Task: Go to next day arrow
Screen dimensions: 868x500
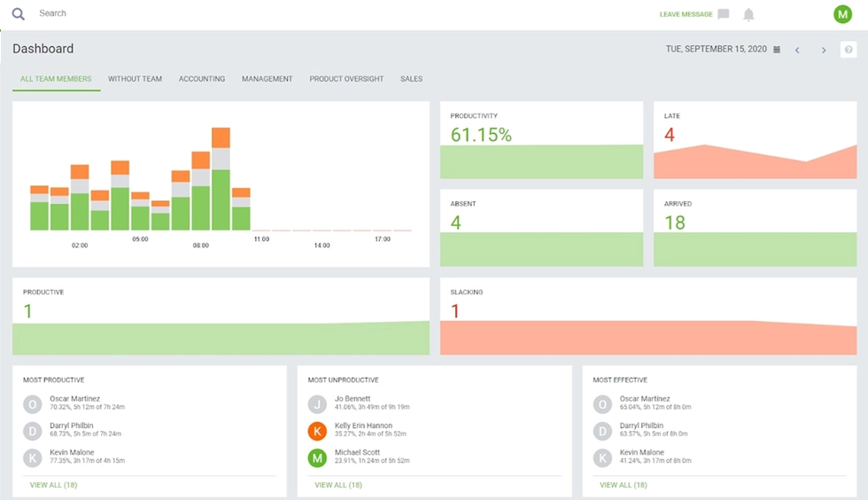Action: pyautogui.click(x=824, y=51)
